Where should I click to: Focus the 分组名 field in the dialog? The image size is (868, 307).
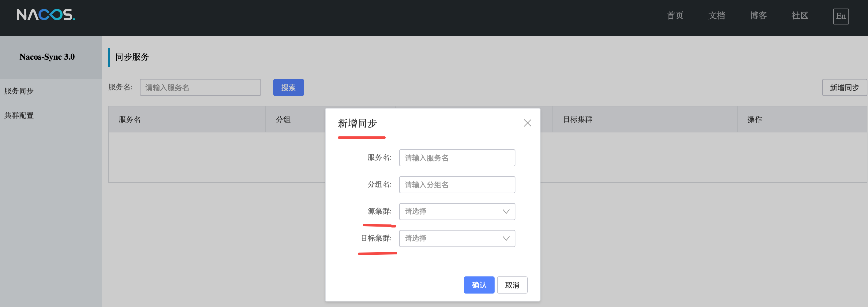(x=457, y=184)
